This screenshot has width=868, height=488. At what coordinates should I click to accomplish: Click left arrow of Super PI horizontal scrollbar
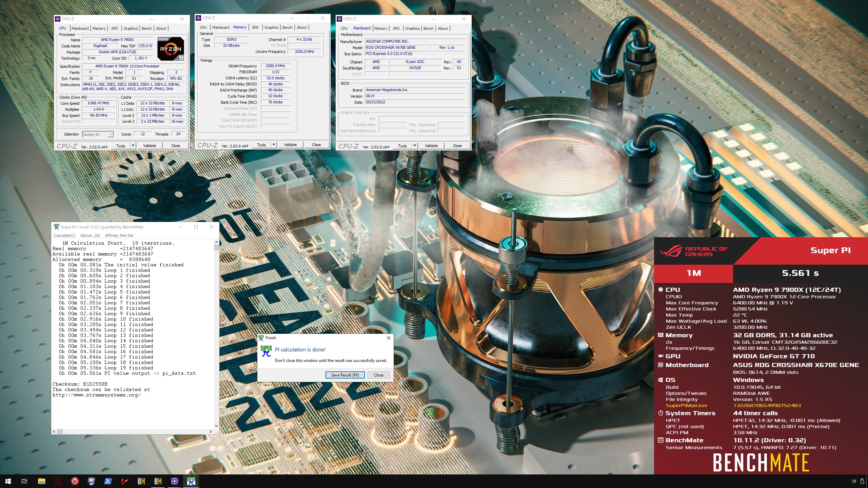pos(54,431)
